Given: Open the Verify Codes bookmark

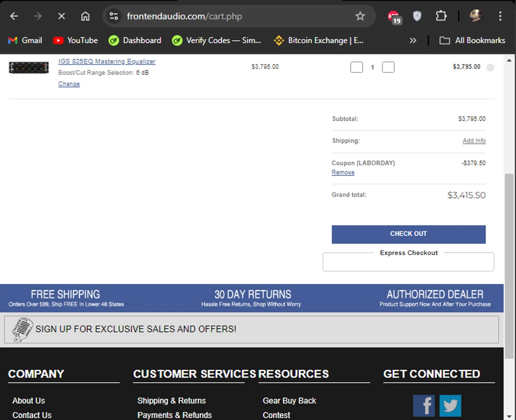Looking at the screenshot, I should coord(217,41).
